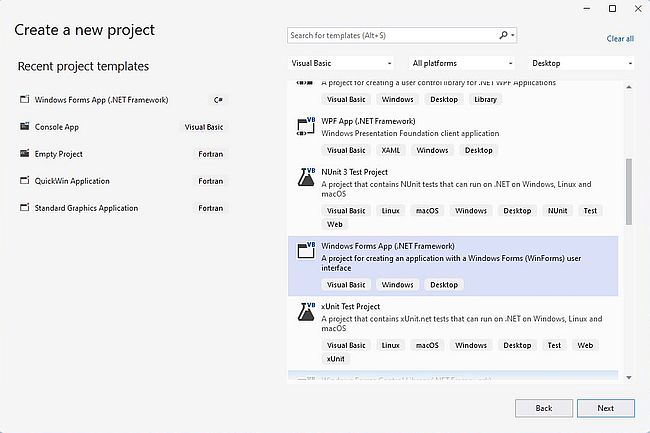Click Windows Presentation Foundation client application description
650x433 pixels.
pyautogui.click(x=410, y=133)
